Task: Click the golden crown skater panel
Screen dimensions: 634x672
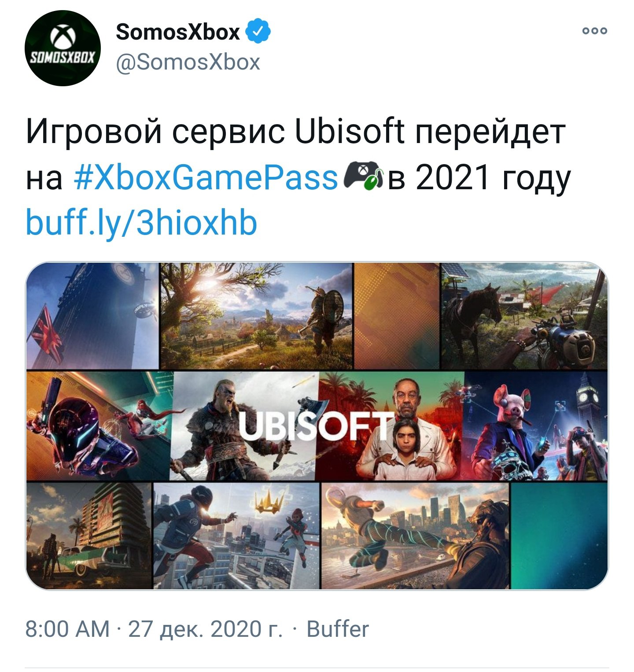Action: [x=237, y=536]
